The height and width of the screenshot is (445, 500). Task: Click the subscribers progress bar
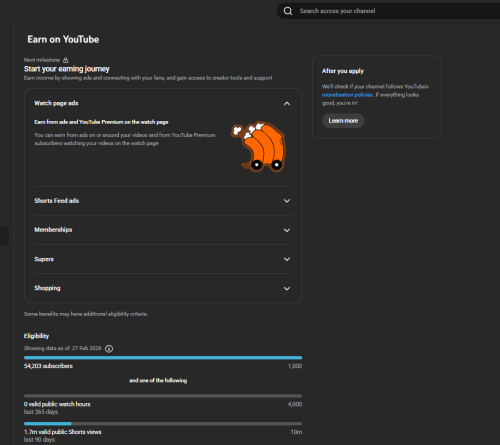pyautogui.click(x=163, y=358)
